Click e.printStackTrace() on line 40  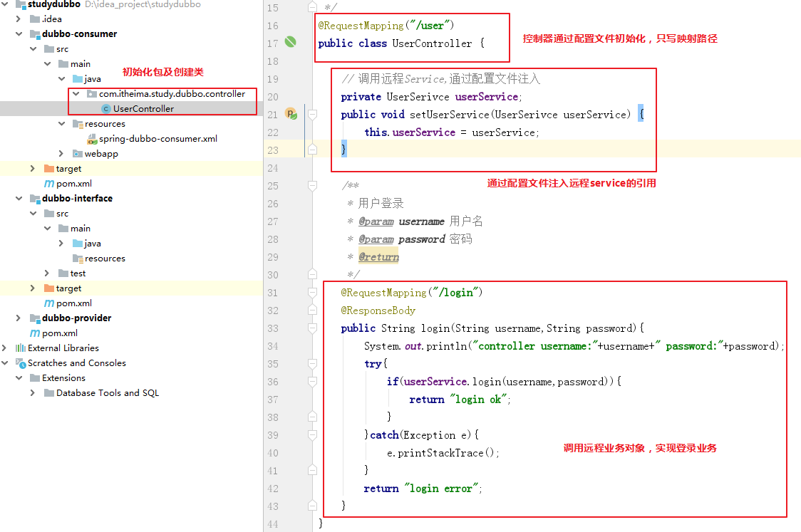440,453
